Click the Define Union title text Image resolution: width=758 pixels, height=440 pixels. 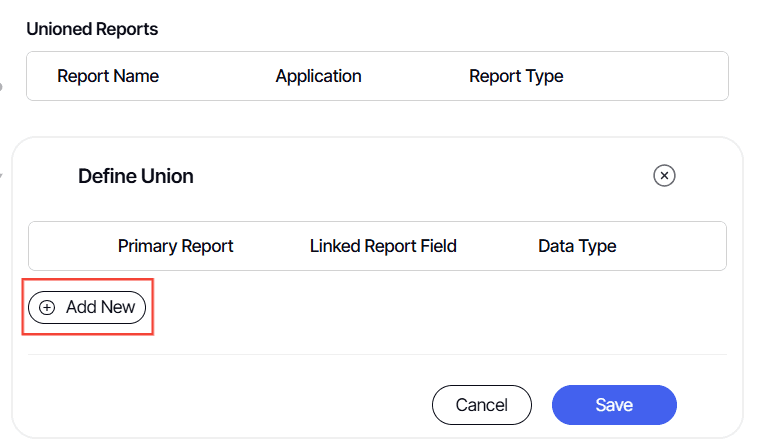(x=136, y=176)
